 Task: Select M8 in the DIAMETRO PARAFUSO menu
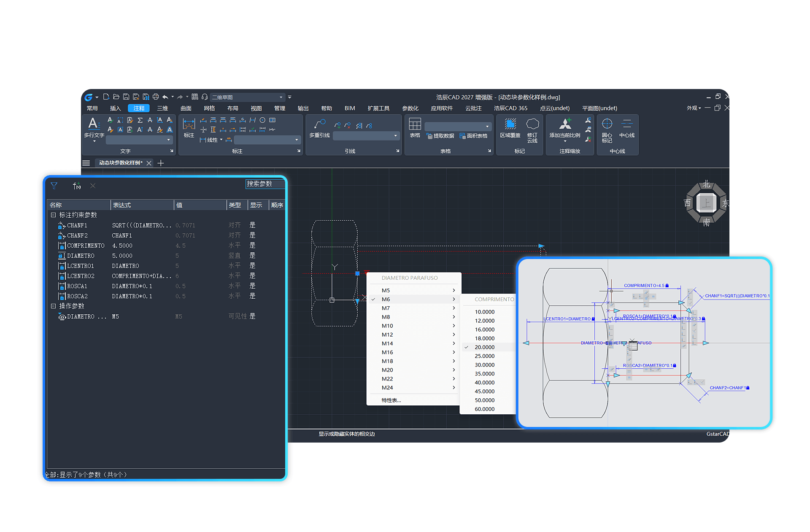coord(413,317)
